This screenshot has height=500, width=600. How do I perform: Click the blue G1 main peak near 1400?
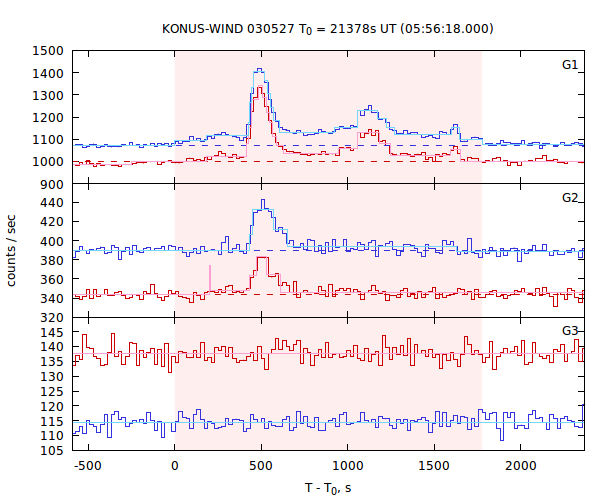coord(259,70)
